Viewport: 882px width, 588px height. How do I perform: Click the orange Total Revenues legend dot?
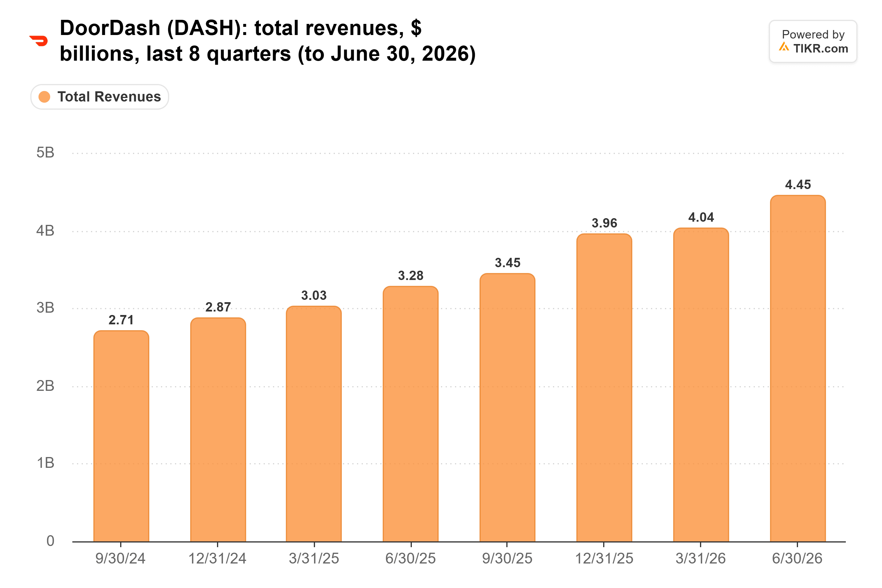pos(44,97)
